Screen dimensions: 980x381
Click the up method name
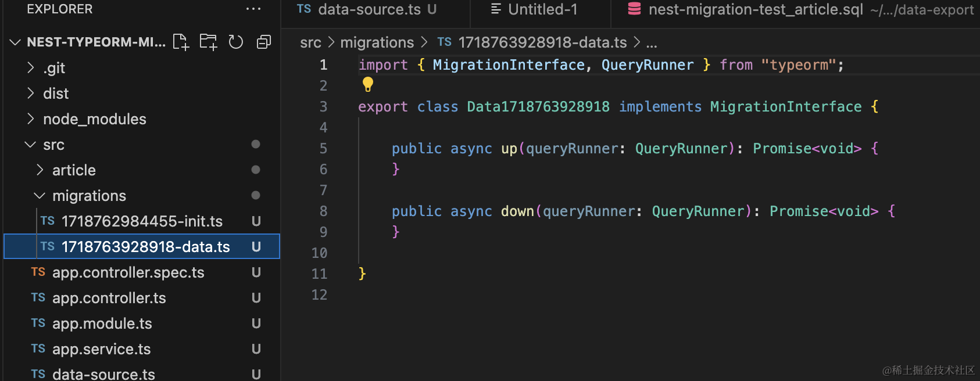[509, 149]
